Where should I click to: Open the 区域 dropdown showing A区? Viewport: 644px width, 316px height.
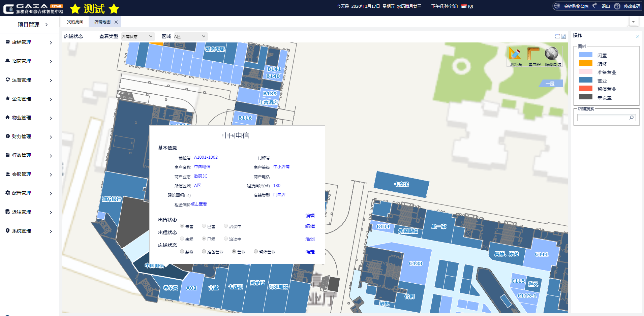pyautogui.click(x=190, y=36)
